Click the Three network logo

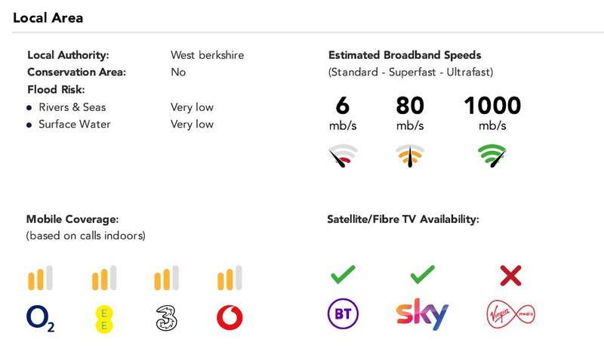pyautogui.click(x=166, y=318)
